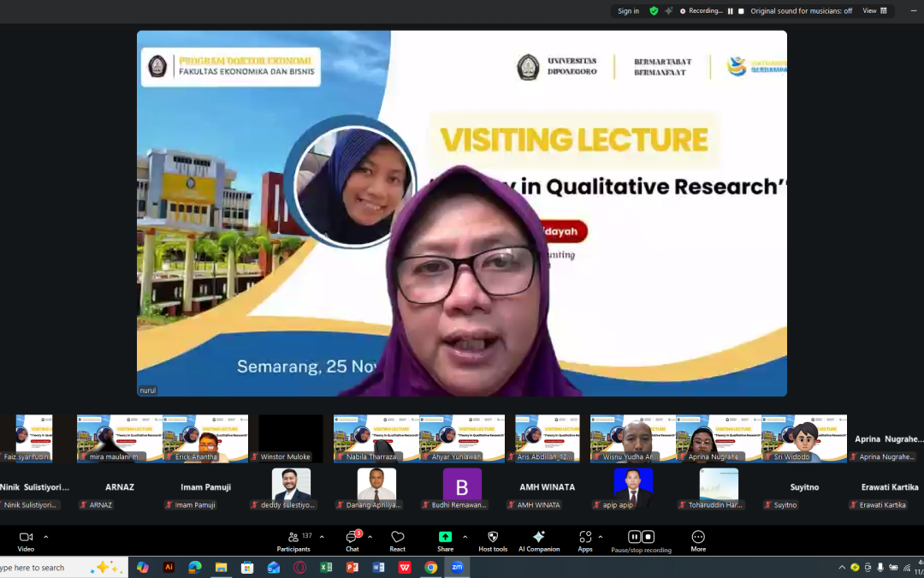Viewport: 924px width, 578px height.
Task: Open Excel from the Windows taskbar
Action: pos(326,567)
